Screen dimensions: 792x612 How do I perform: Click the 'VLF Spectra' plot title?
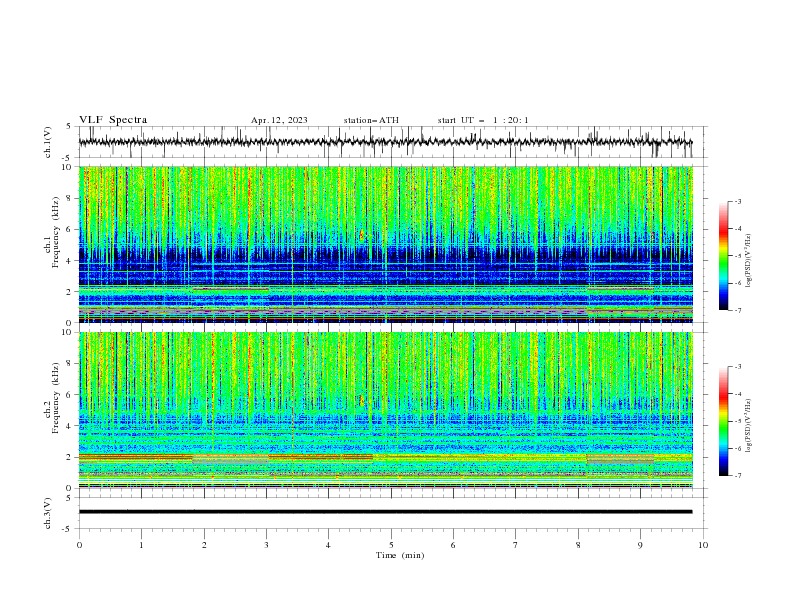click(113, 120)
